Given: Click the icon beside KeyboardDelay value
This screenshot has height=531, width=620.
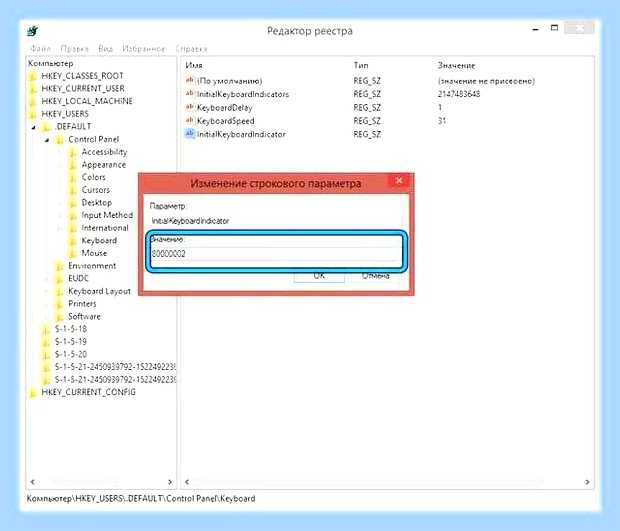Looking at the screenshot, I should [189, 107].
